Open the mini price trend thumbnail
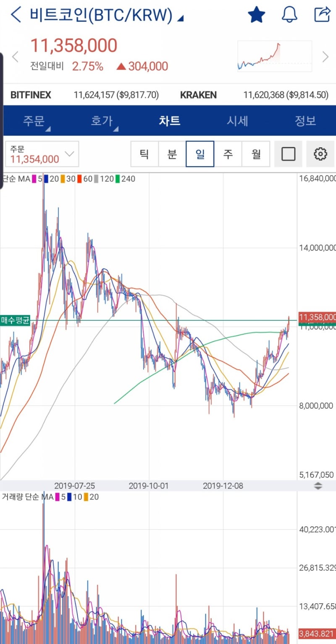 click(x=275, y=56)
